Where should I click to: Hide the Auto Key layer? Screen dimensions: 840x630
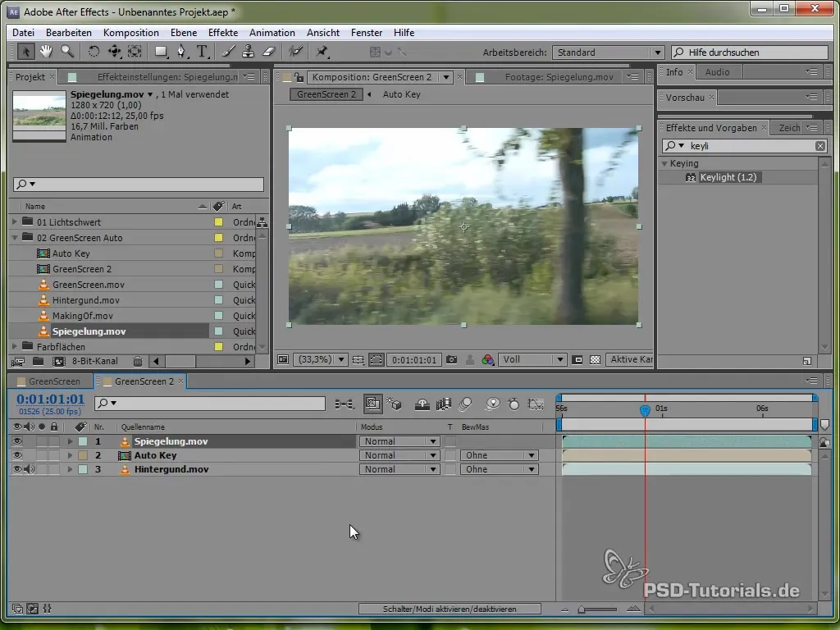[x=17, y=455]
